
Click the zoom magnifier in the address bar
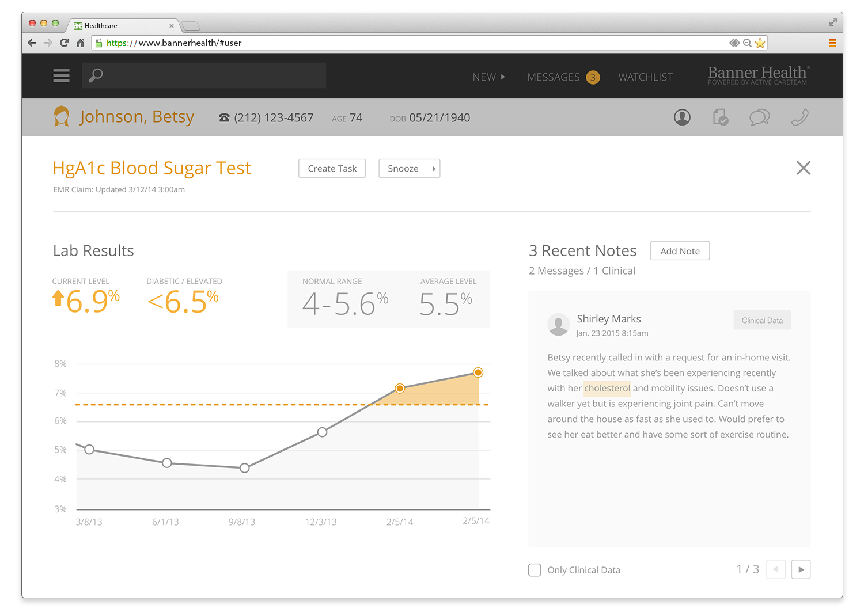(747, 43)
